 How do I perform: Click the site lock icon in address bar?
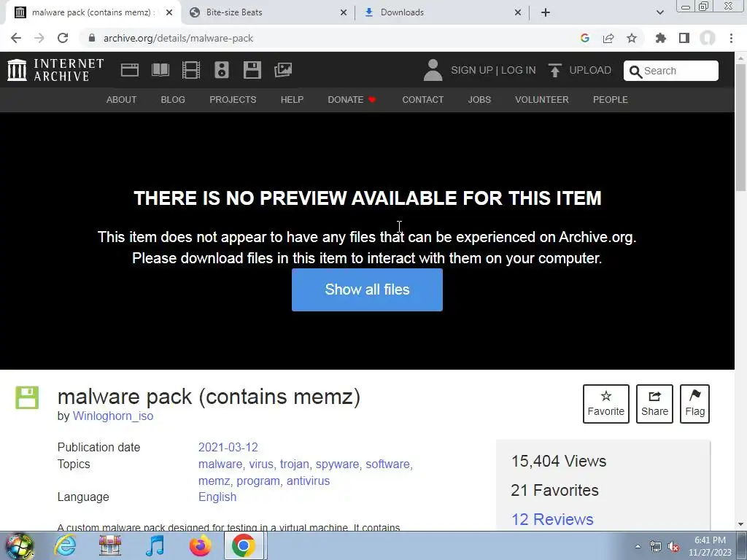pyautogui.click(x=91, y=38)
